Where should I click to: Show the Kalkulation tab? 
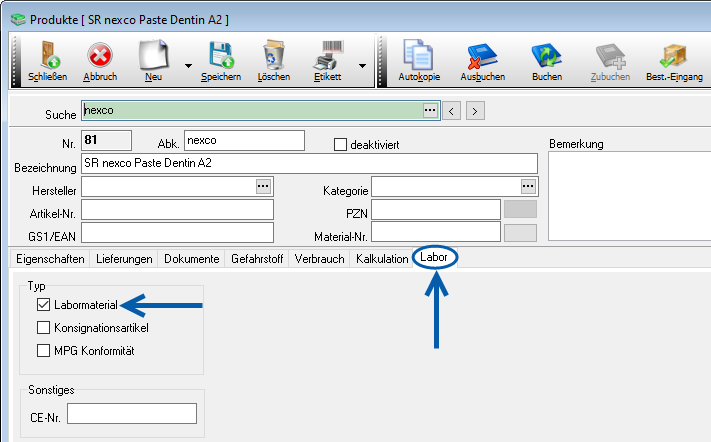click(x=382, y=259)
